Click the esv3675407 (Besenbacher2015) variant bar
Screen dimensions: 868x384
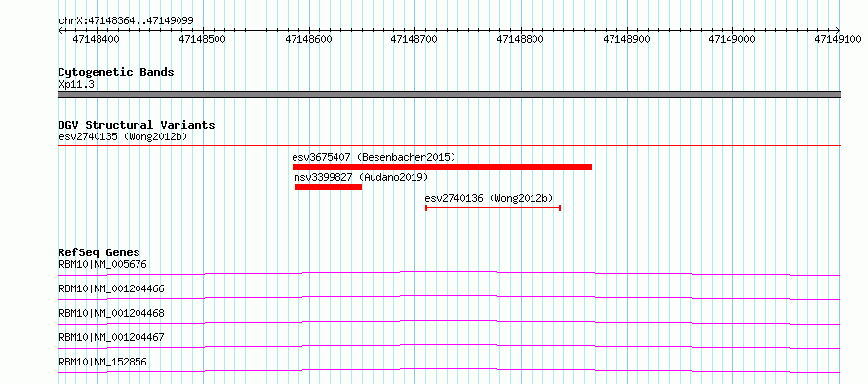point(443,167)
